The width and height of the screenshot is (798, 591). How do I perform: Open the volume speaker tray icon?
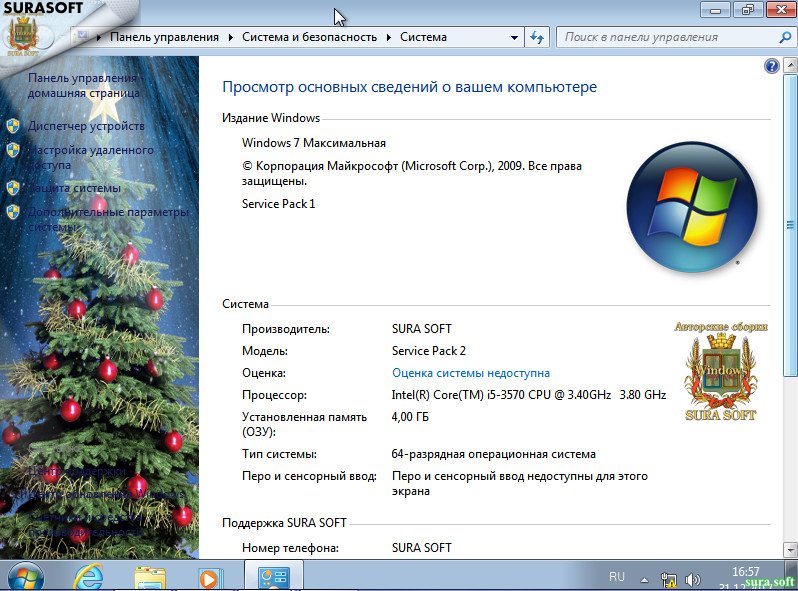(x=692, y=579)
